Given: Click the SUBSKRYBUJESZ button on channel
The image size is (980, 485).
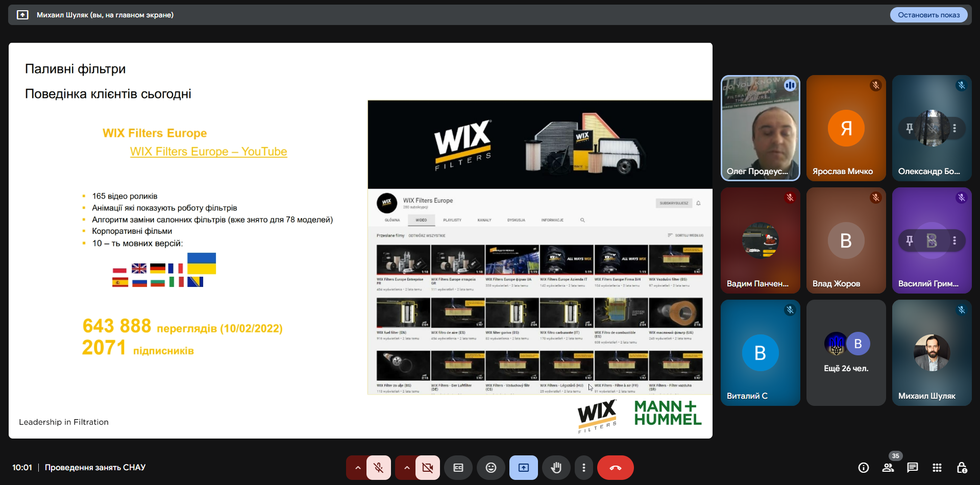Looking at the screenshot, I should (x=674, y=203).
